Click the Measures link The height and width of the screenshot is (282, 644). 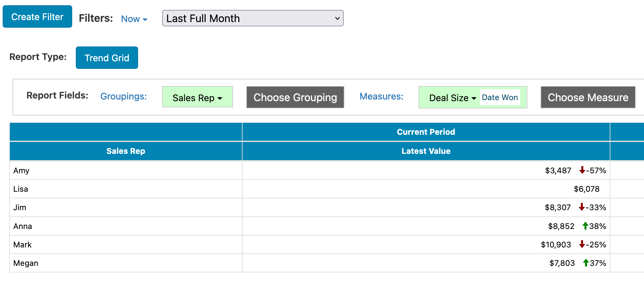381,97
